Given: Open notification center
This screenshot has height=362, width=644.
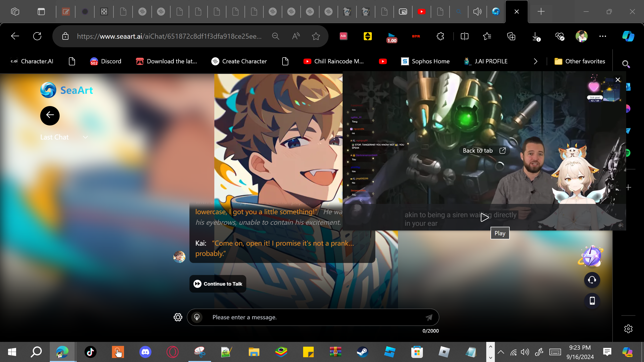Looking at the screenshot, I should (x=607, y=352).
